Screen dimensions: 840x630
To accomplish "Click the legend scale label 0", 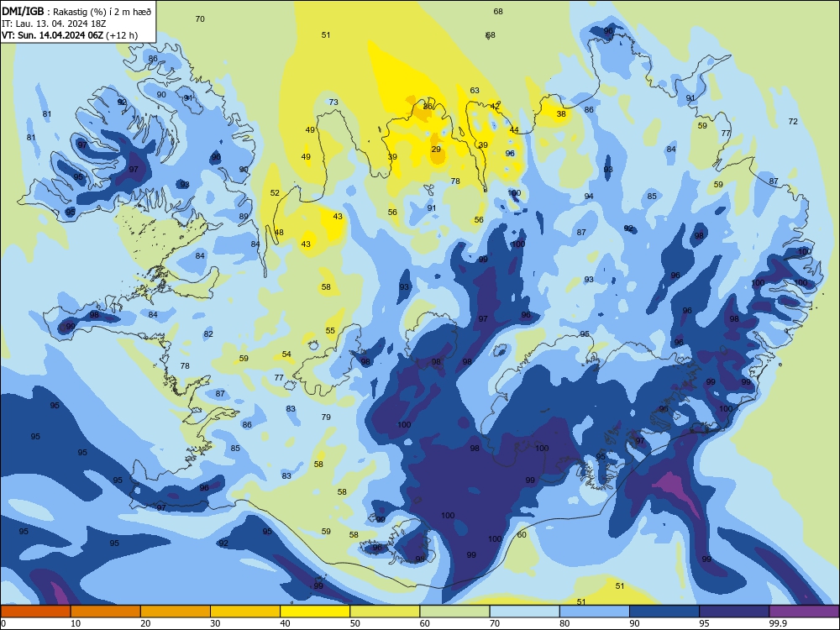I will pyautogui.click(x=3, y=623).
